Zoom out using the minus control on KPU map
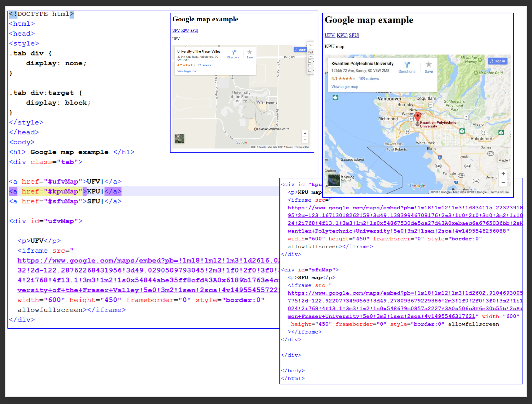The height and width of the screenshot is (404, 532). coord(503,182)
